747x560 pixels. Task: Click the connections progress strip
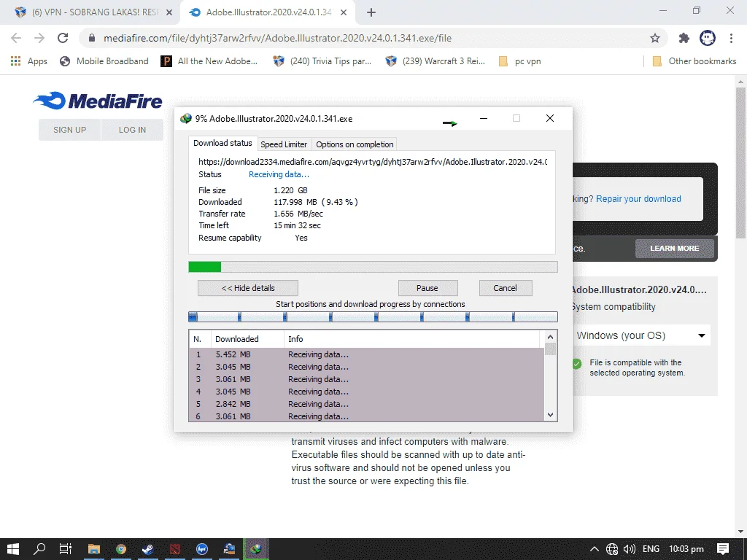[373, 316]
